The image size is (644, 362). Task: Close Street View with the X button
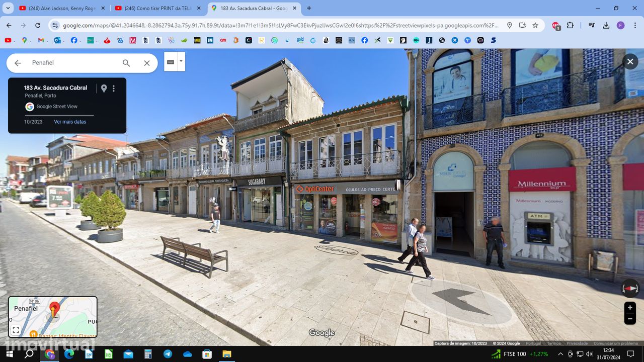coord(630,61)
